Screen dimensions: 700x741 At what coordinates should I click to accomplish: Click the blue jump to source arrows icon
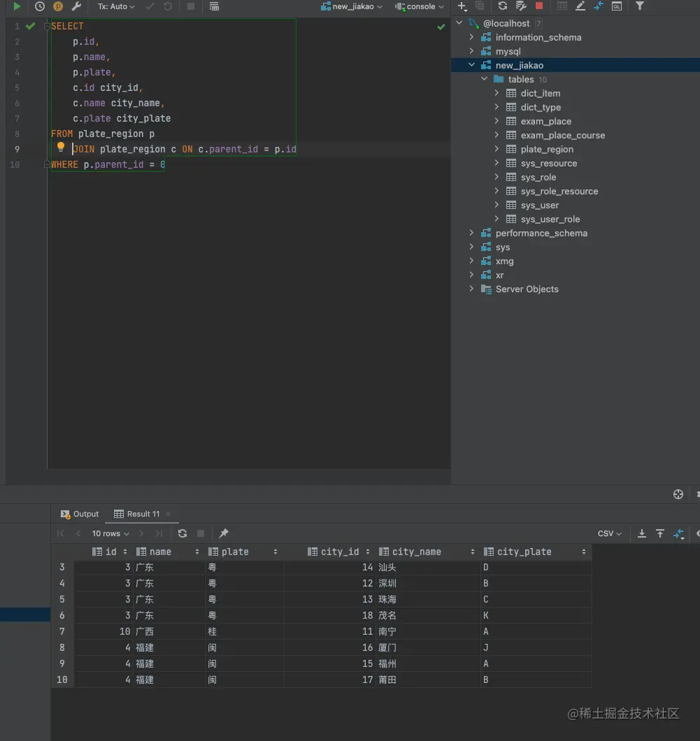tap(599, 6)
